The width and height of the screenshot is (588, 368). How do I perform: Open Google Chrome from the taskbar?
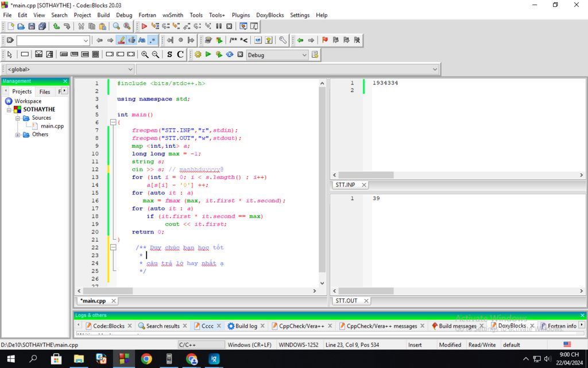[x=146, y=359]
